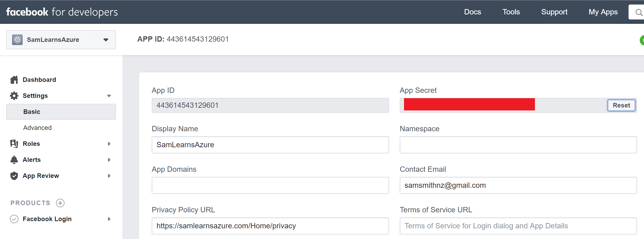Click the SamLearnsAzure app atom icon

pos(17,40)
